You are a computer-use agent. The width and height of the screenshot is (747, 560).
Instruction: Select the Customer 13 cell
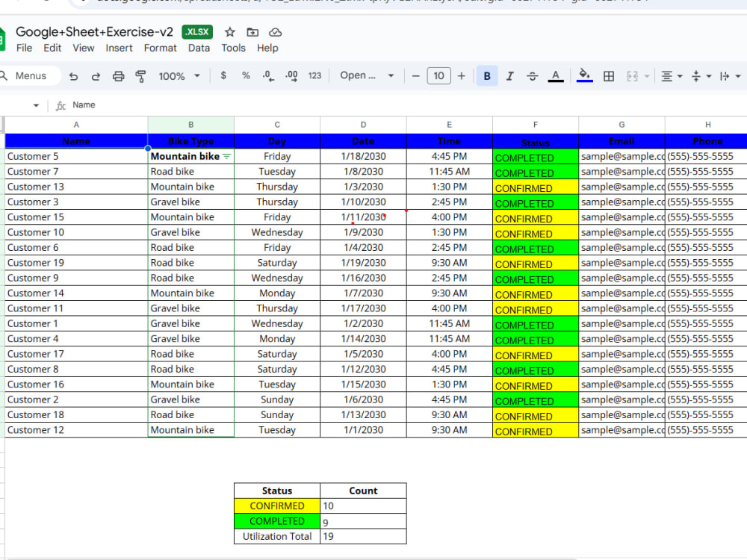(x=76, y=187)
